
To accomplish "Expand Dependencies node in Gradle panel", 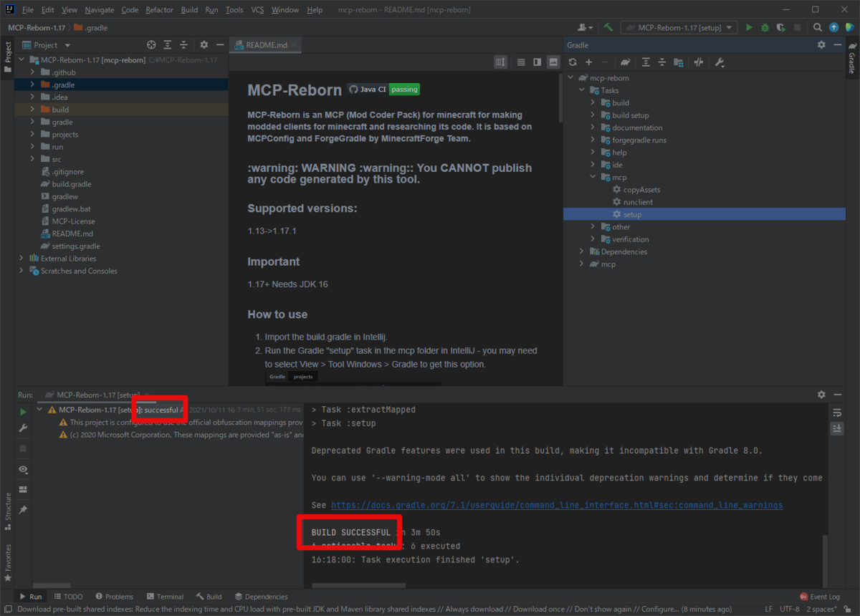I will 581,251.
